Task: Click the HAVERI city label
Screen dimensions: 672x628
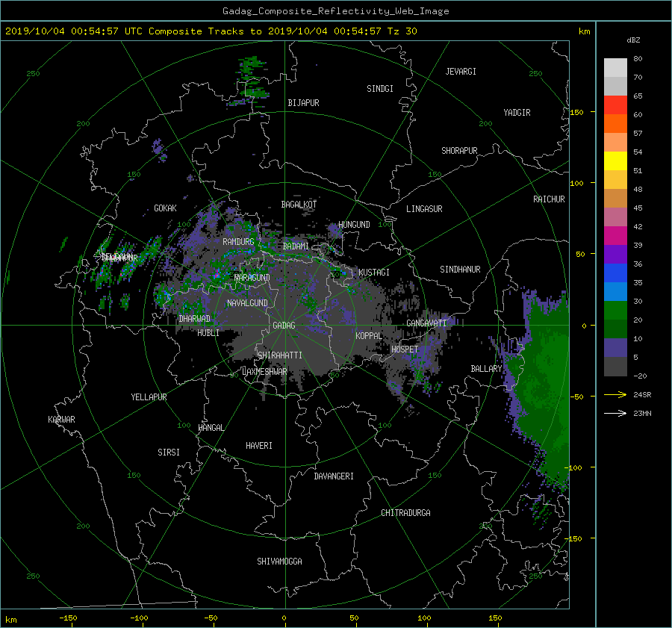Action: point(259,446)
